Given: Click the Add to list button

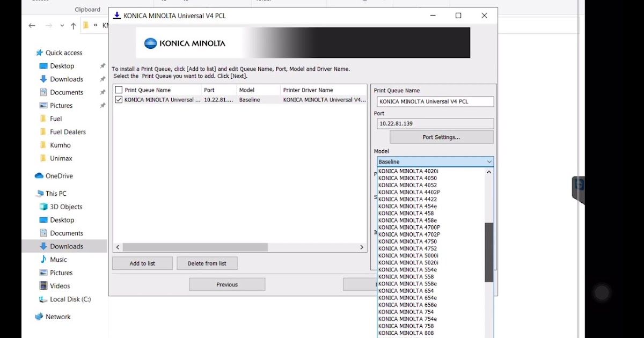Looking at the screenshot, I should [x=142, y=263].
